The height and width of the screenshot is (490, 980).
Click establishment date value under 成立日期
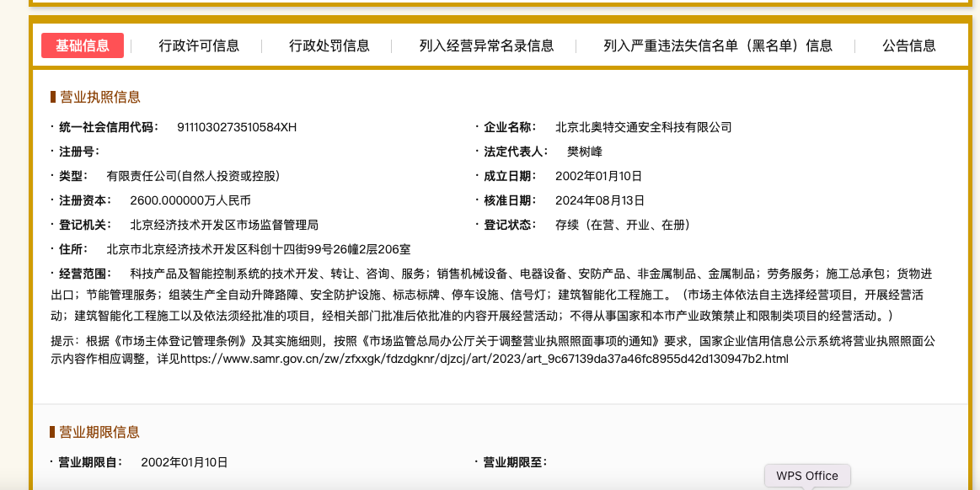599,177
